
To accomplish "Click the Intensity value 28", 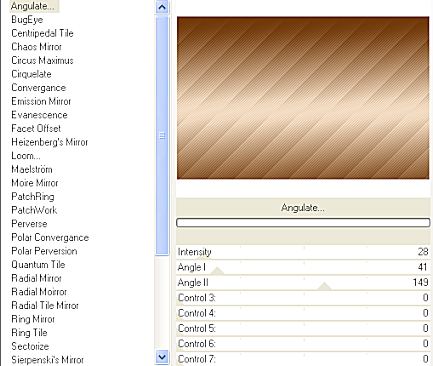I will click(423, 252).
